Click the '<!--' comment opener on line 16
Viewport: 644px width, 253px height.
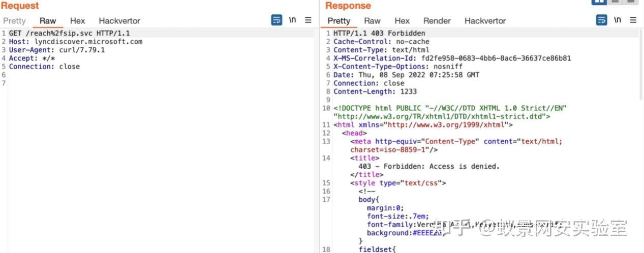tap(366, 191)
